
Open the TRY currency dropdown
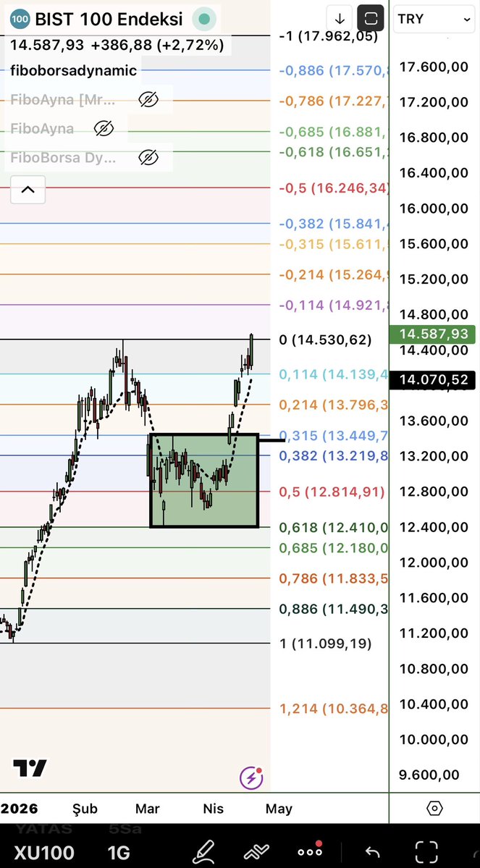(434, 19)
